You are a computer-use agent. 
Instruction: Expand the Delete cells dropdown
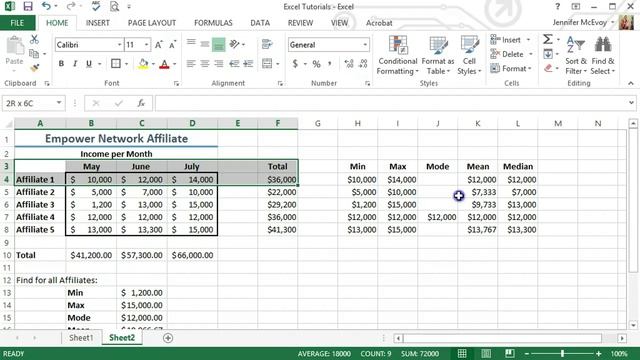531,54
